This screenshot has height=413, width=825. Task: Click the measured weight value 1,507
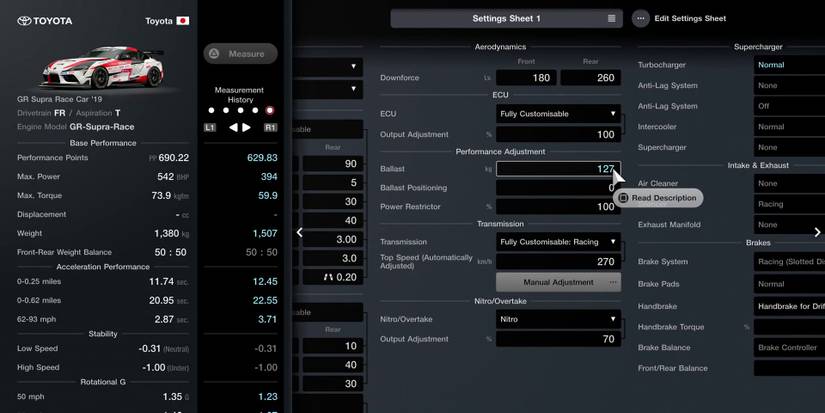coord(265,234)
